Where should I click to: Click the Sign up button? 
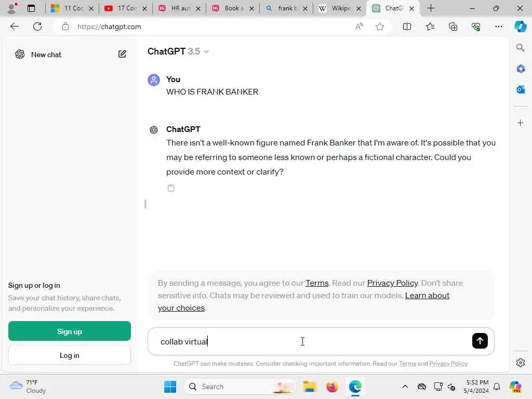(70, 331)
